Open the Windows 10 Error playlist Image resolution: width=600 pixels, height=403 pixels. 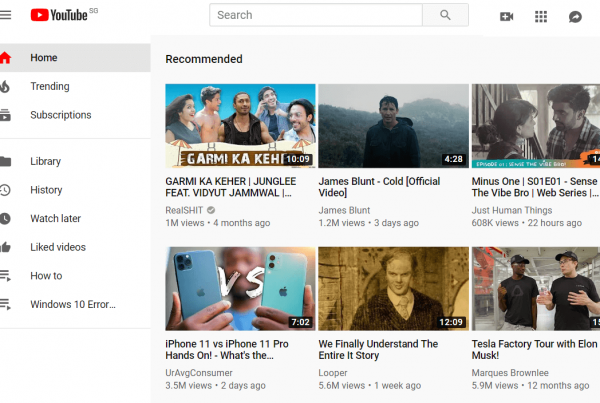click(x=75, y=304)
